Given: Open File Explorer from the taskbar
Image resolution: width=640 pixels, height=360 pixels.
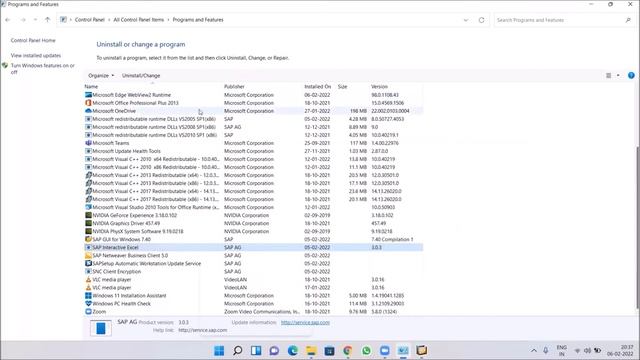Looking at the screenshot, I should 311,351.
